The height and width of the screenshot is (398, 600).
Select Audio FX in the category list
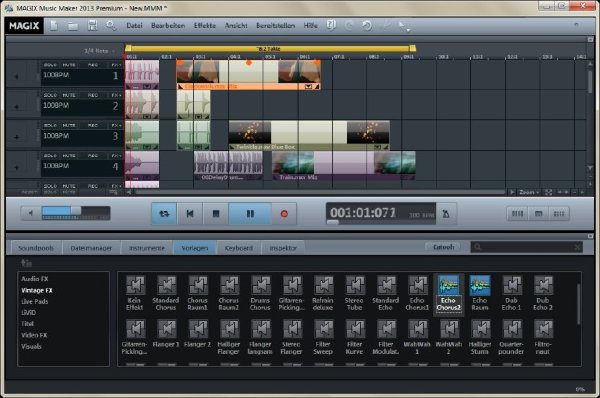35,279
